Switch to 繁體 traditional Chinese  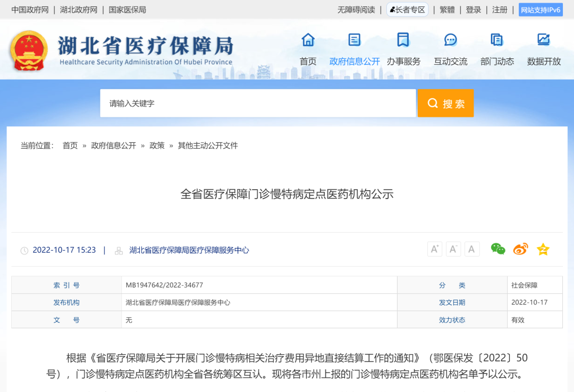447,10
